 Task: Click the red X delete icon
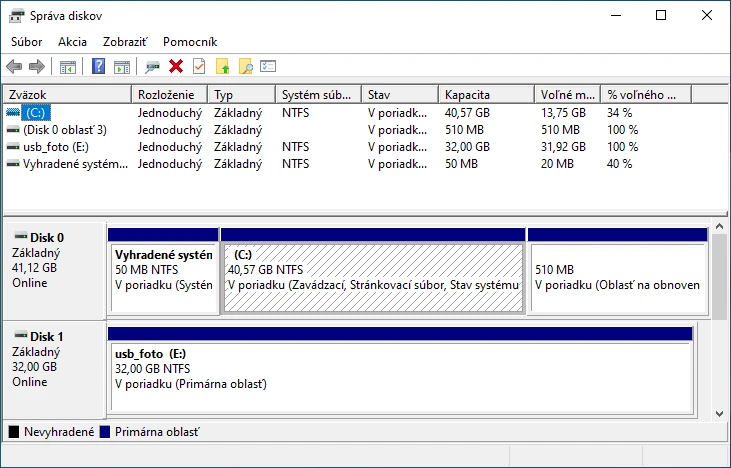tap(176, 67)
